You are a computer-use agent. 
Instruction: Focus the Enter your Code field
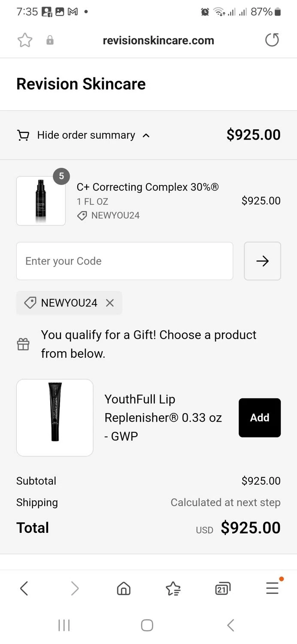pyautogui.click(x=124, y=261)
